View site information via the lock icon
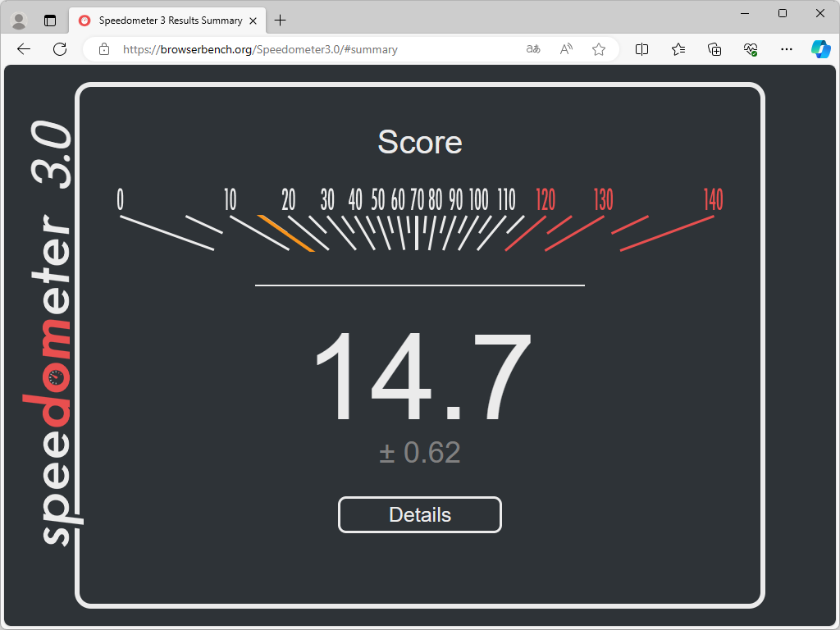The image size is (840, 630). coord(103,49)
